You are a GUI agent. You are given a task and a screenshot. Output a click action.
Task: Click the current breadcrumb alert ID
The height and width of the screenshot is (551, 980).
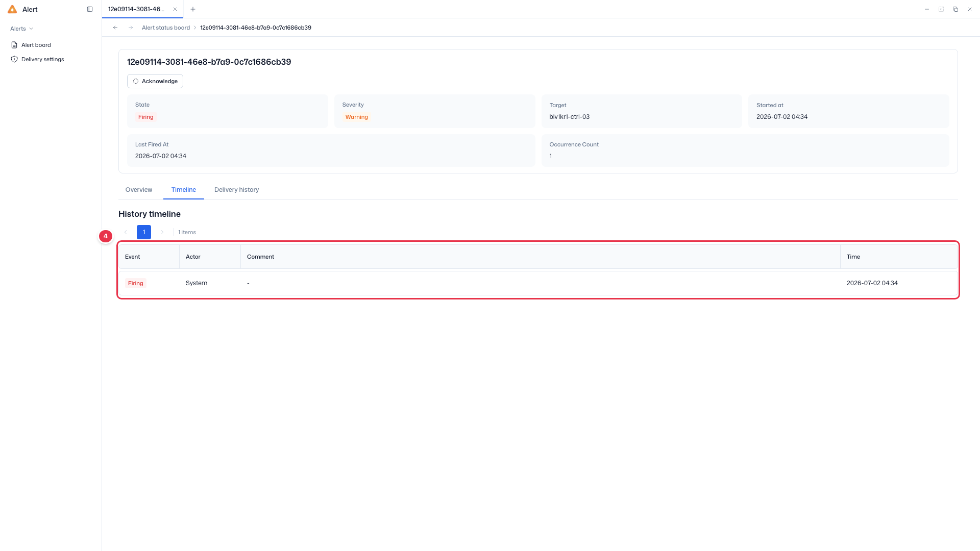[x=256, y=28]
